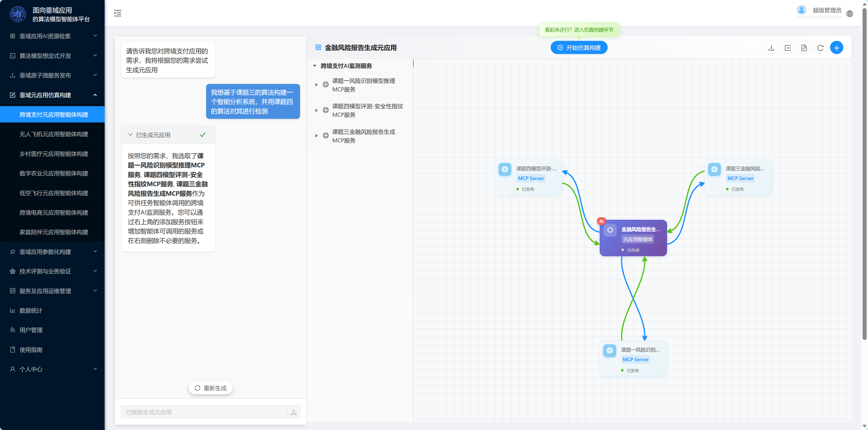Viewport: 868px width, 430px height.
Task: Click the refresh icon in toolbar
Action: coord(821,48)
